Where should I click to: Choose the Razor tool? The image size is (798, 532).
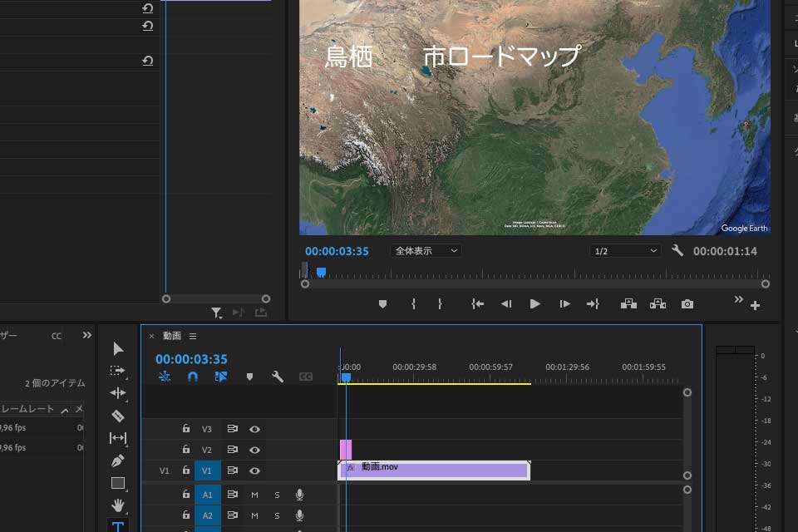pos(118,416)
